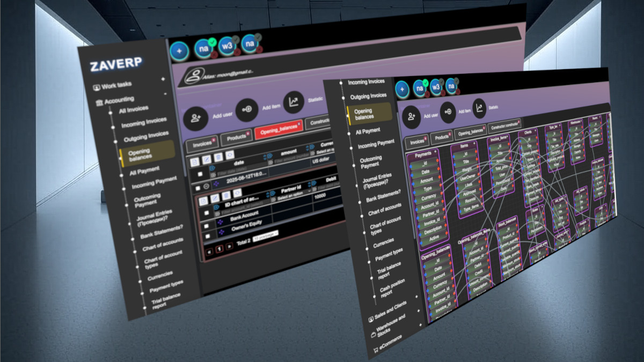Click refresh icon above ID chart column
Viewport: 644px width, 362px height.
237,193
